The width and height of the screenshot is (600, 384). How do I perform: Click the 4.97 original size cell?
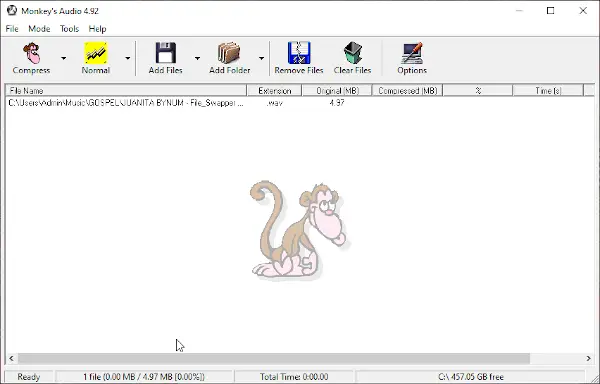[337, 103]
